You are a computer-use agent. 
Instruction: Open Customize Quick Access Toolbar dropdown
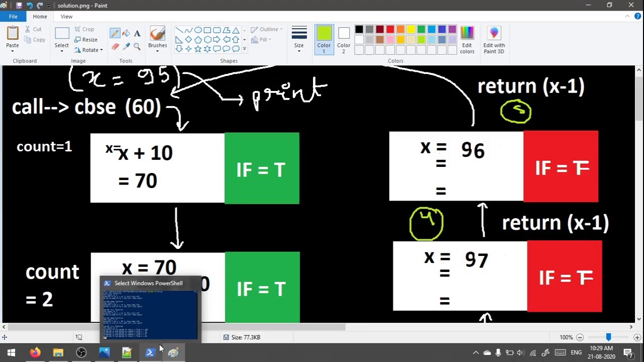pos(49,6)
